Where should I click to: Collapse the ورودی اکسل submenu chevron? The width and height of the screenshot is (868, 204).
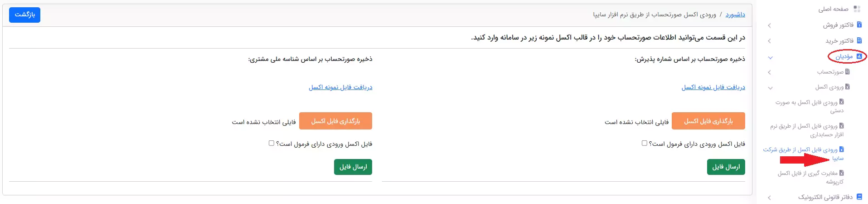click(x=770, y=88)
